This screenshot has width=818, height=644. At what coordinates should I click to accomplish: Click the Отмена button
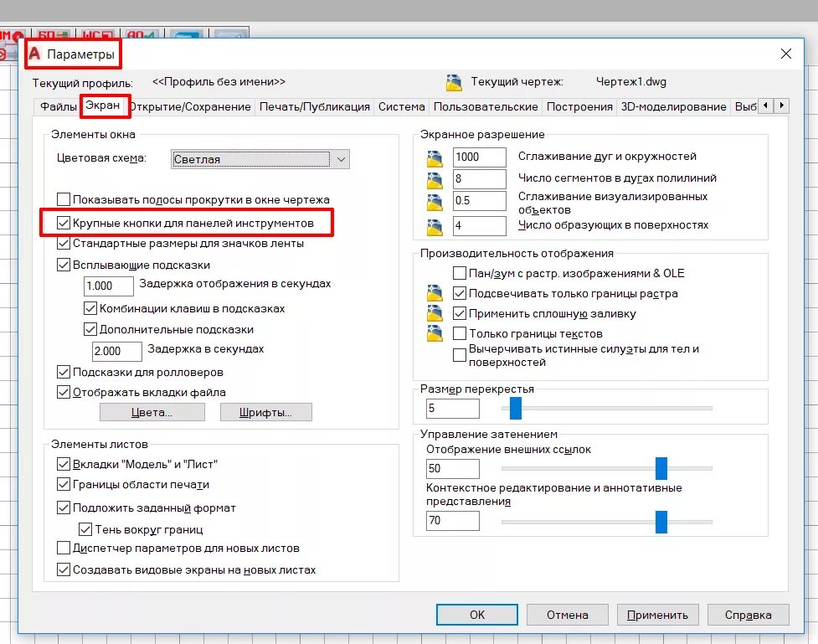pyautogui.click(x=567, y=615)
